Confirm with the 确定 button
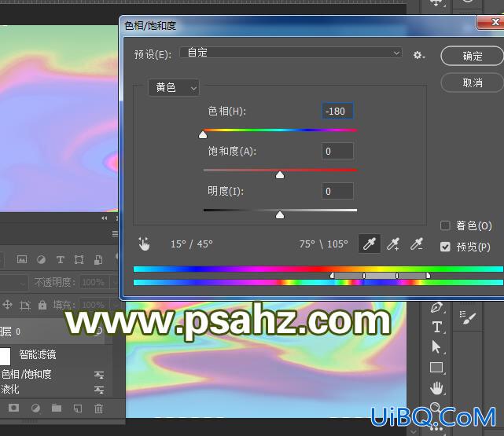 (473, 57)
